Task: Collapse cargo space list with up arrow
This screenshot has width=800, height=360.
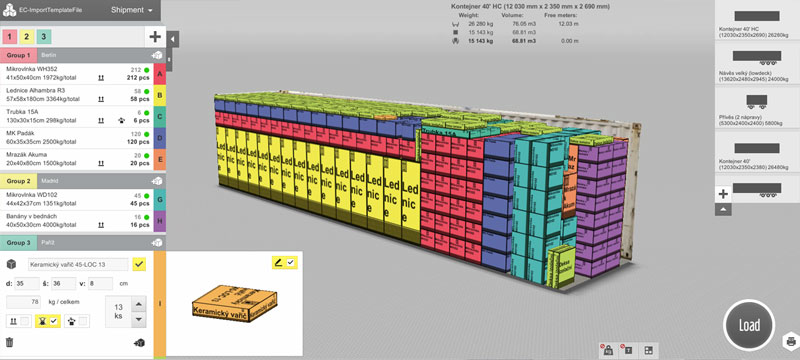Action: (723, 209)
